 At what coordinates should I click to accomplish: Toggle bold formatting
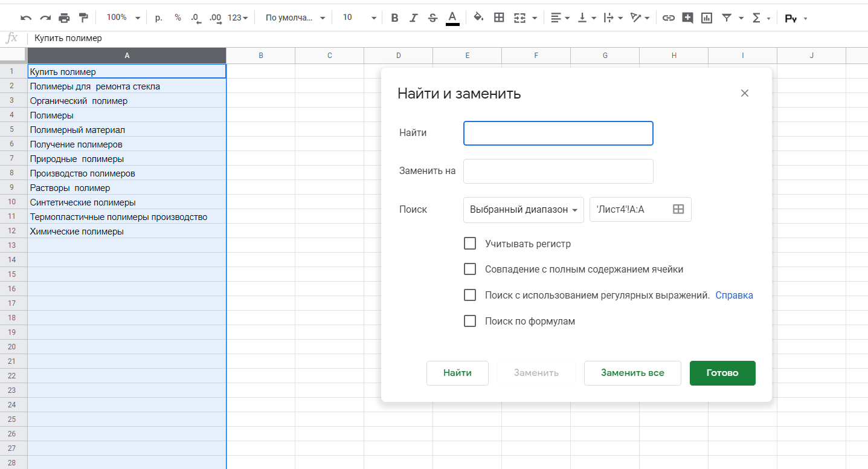tap(394, 18)
